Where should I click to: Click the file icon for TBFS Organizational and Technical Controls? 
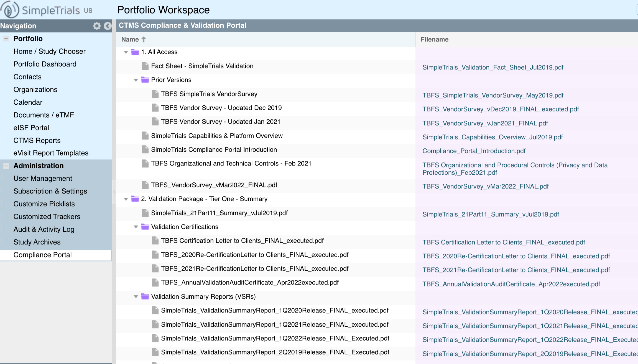click(x=145, y=163)
